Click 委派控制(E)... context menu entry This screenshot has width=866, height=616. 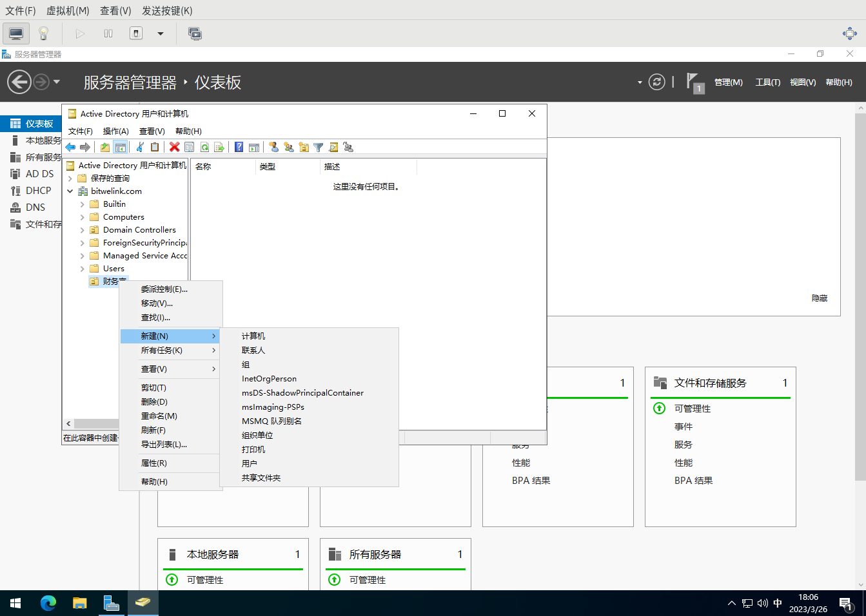coord(164,289)
